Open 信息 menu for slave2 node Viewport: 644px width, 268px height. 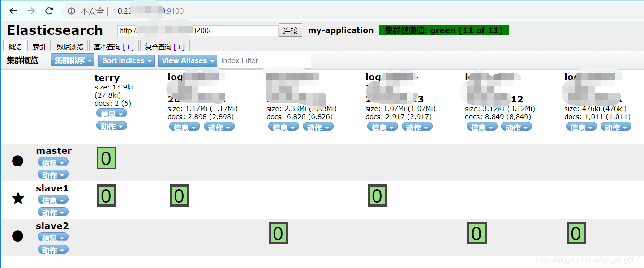tap(53, 237)
